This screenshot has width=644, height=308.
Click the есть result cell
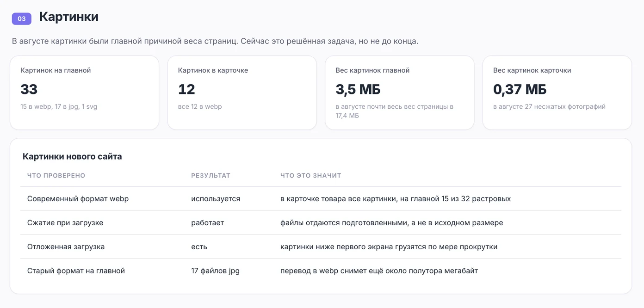199,246
